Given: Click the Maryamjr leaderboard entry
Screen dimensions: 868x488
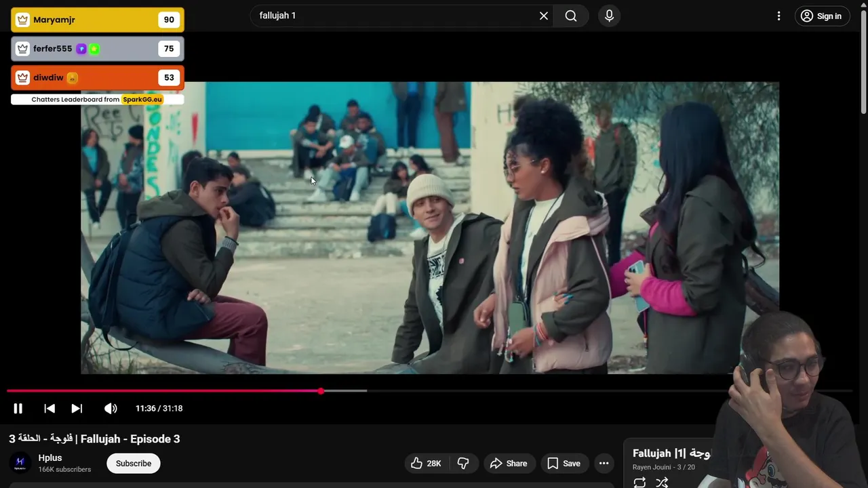Looking at the screenshot, I should [x=98, y=20].
